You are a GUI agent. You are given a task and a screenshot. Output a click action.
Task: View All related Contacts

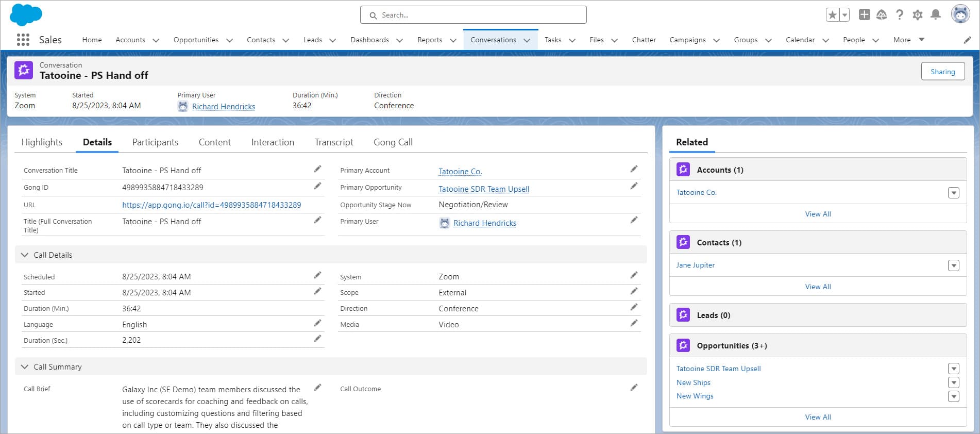point(818,287)
